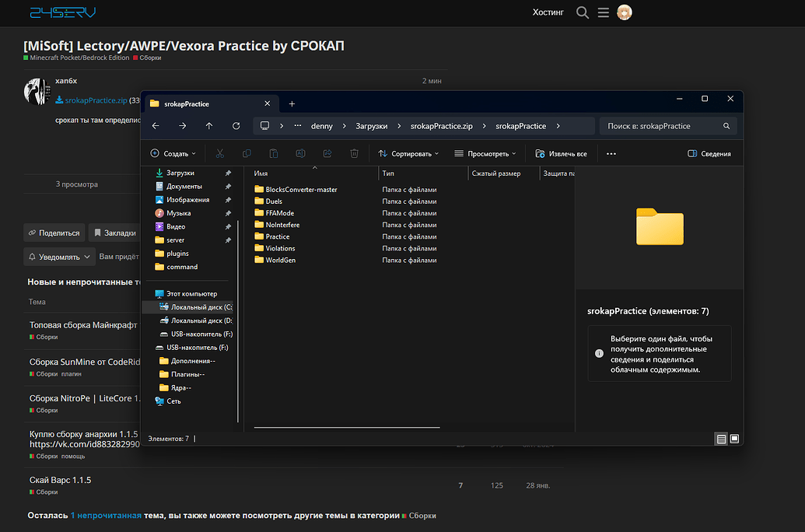Click the horizontal scrollbar under the file list
This screenshot has height=532, width=805.
coord(346,427)
